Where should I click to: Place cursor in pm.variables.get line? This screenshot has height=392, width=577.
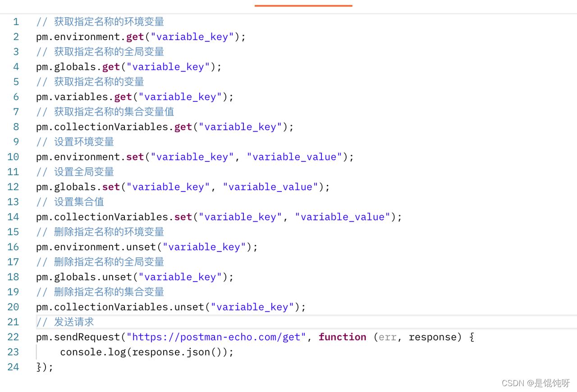pos(135,97)
